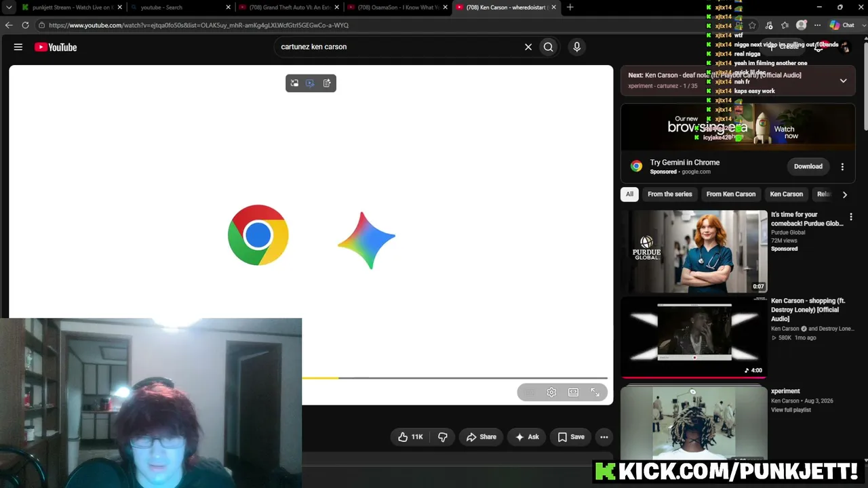This screenshot has height=488, width=868.
Task: Select the Ken Carson filter chip
Action: coord(787,195)
